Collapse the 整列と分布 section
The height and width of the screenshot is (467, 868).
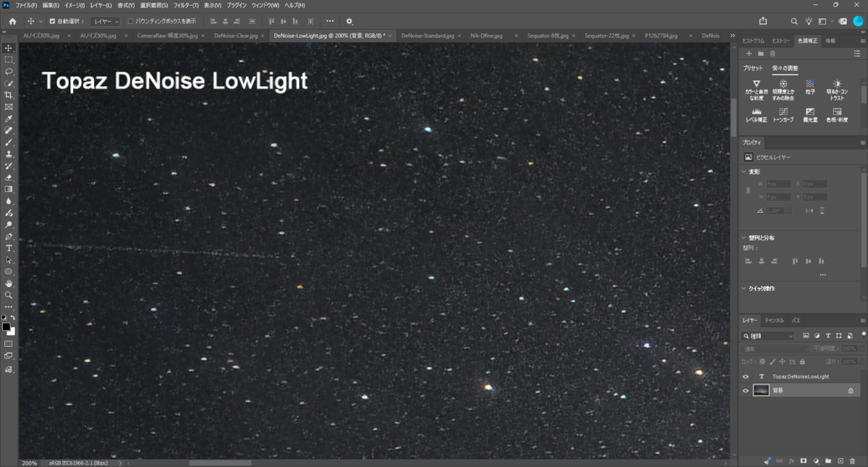pyautogui.click(x=744, y=237)
